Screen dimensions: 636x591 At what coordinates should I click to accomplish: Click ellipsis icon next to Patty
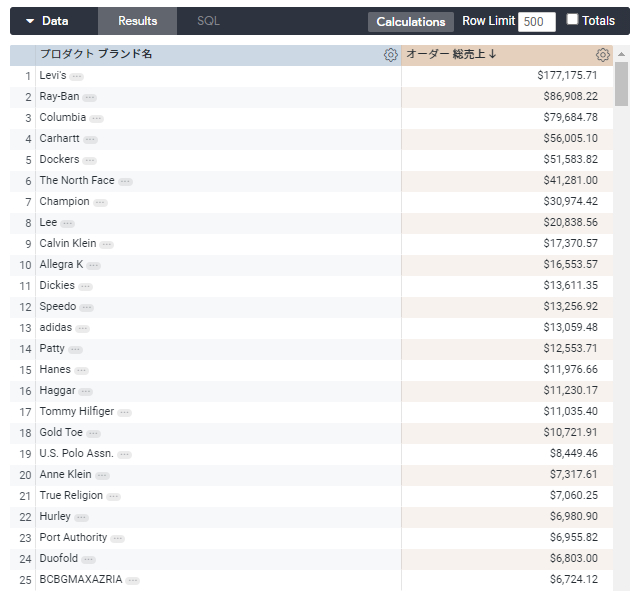(75, 350)
